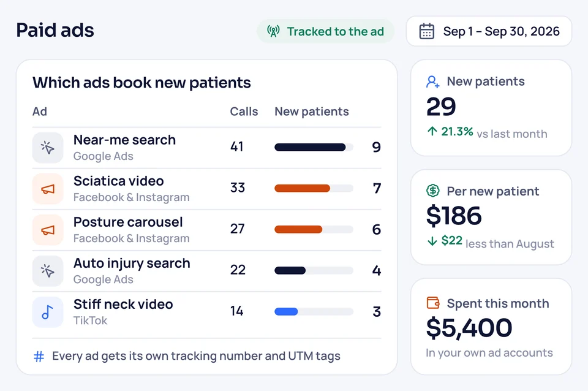Click the dollar badge icon on Per new patient
This screenshot has width=588, height=391.
click(x=433, y=191)
